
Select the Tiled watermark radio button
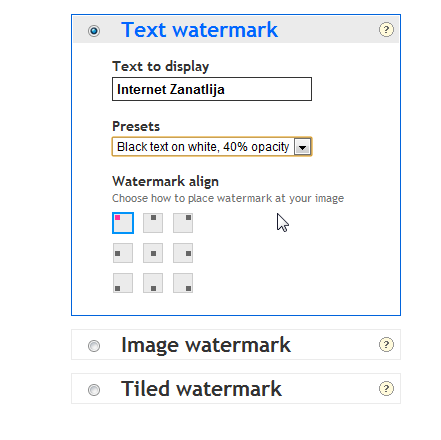pos(94,390)
